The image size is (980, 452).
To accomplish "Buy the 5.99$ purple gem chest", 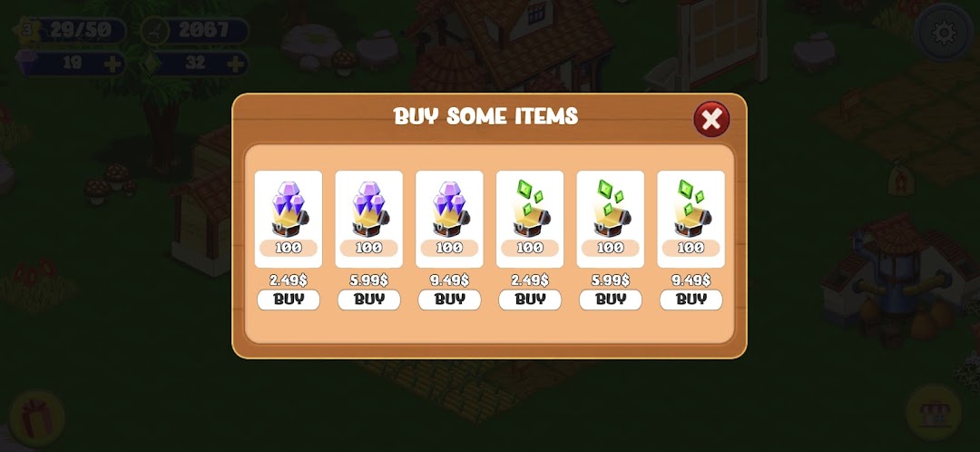I will coord(368,300).
